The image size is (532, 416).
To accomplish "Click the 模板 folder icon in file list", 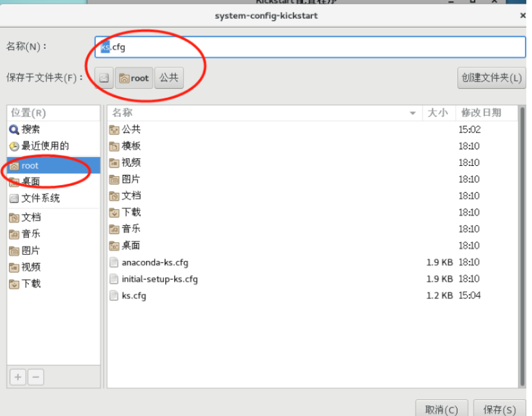I will point(114,146).
